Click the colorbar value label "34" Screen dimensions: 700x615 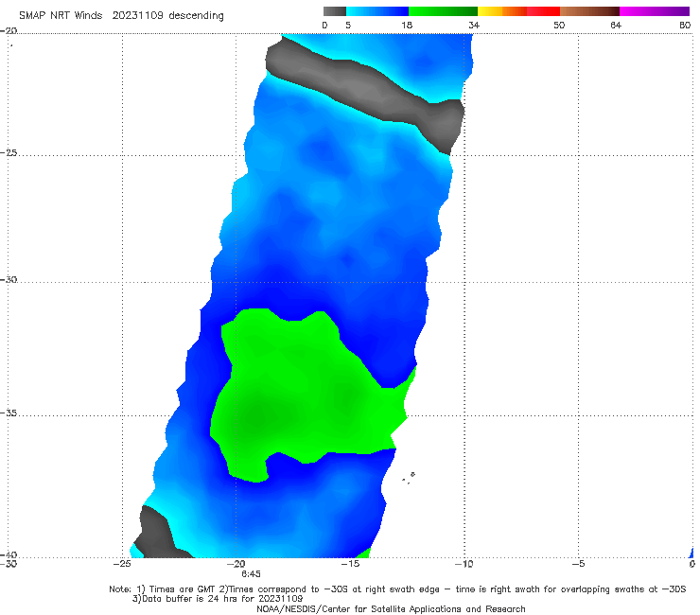pos(474,25)
